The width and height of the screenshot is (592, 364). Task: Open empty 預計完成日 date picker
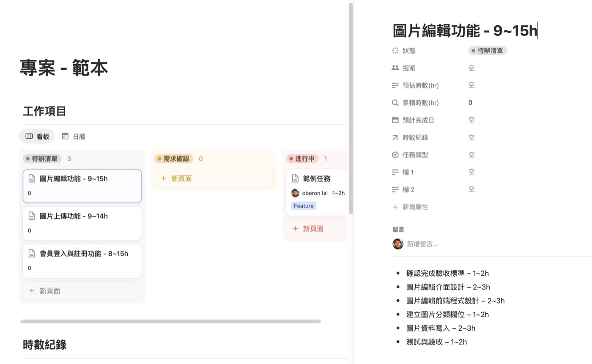pyautogui.click(x=471, y=120)
